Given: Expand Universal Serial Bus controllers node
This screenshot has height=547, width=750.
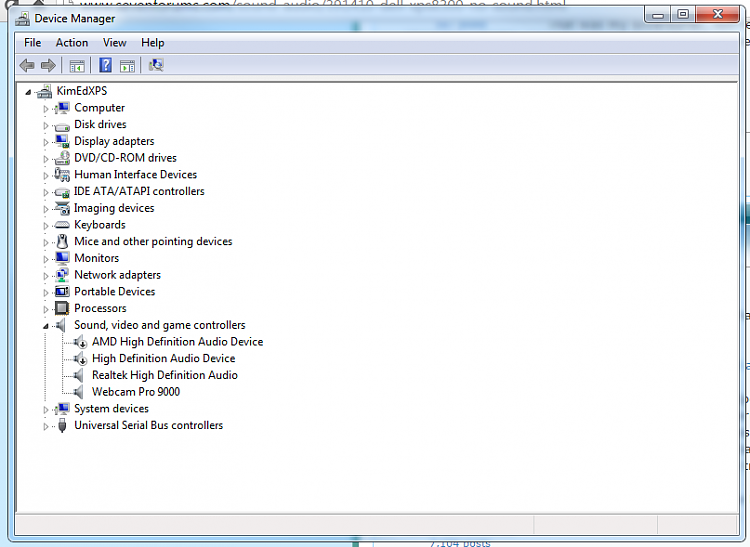Looking at the screenshot, I should (x=46, y=427).
